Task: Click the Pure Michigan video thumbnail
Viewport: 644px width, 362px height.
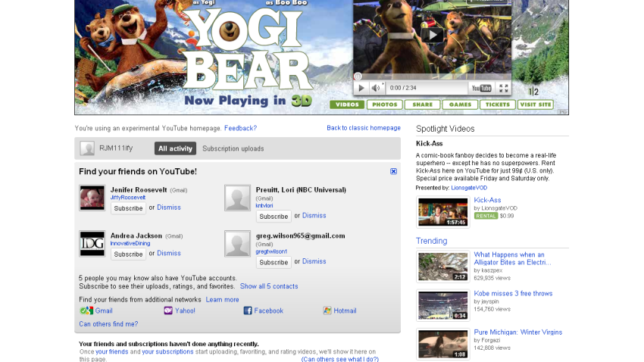Action: coord(442,344)
